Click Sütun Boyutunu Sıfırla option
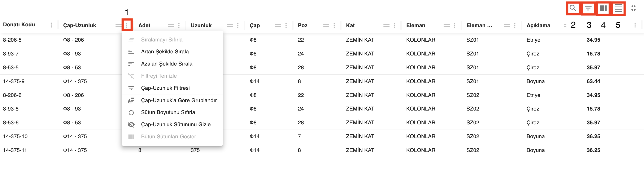The width and height of the screenshot is (644, 175). point(168,112)
